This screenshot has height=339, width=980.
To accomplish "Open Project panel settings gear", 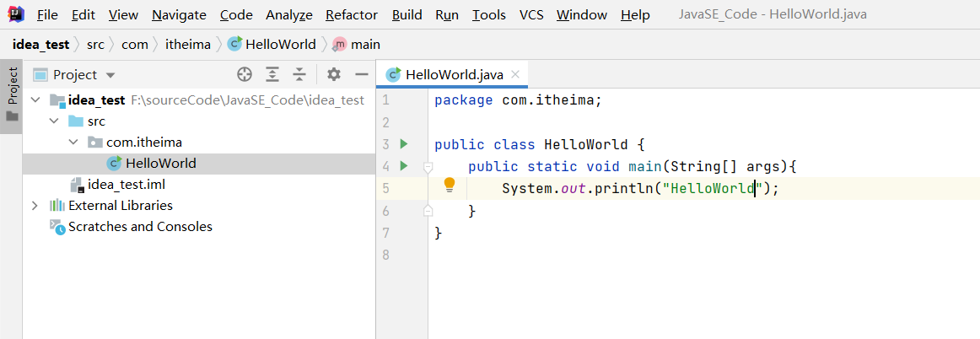I will pos(334,74).
